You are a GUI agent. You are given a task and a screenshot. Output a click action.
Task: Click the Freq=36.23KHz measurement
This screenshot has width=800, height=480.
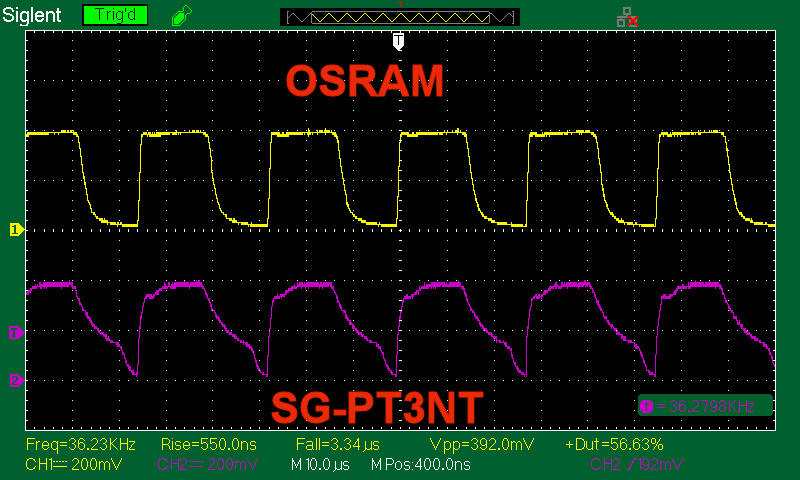tap(81, 444)
